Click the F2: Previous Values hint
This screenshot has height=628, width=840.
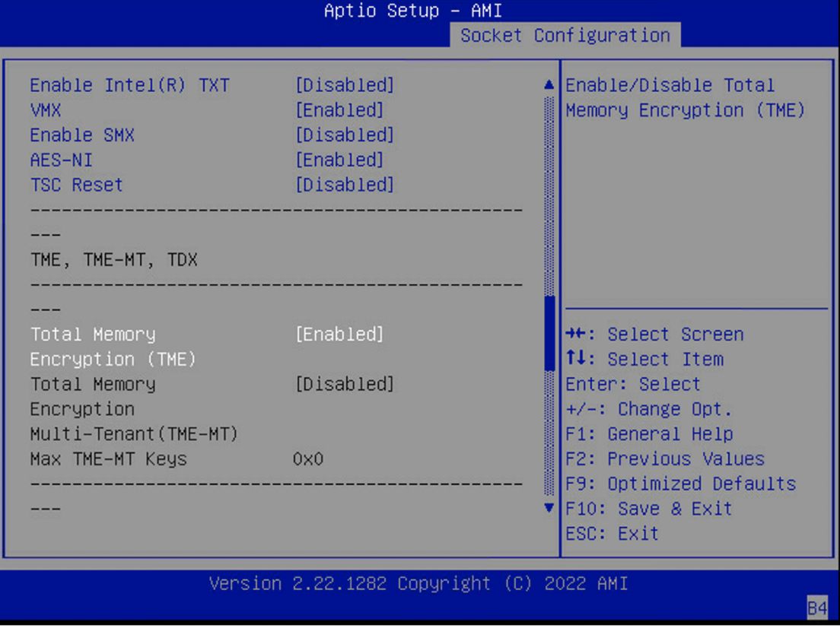coord(664,459)
